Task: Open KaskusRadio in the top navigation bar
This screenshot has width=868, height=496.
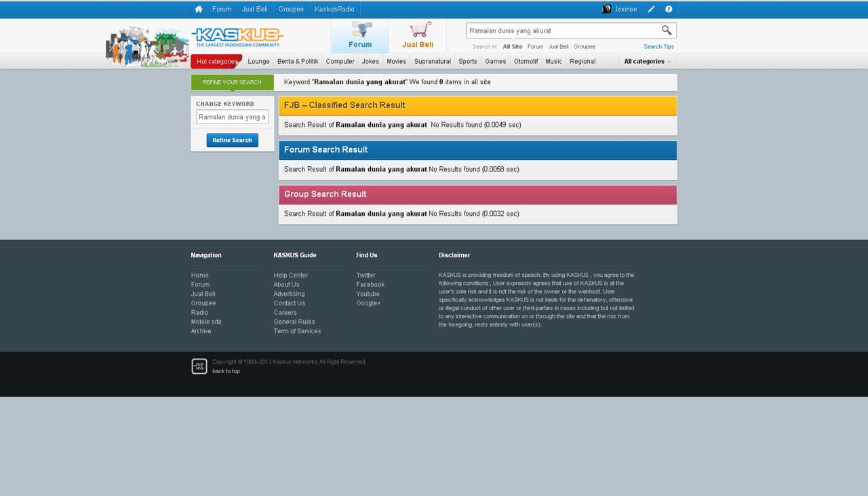Action: pyautogui.click(x=334, y=9)
